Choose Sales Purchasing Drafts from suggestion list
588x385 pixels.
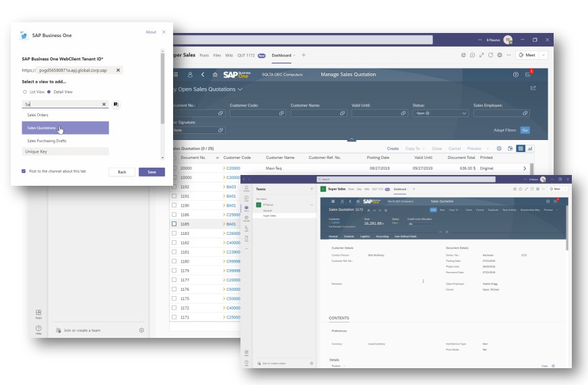65,141
